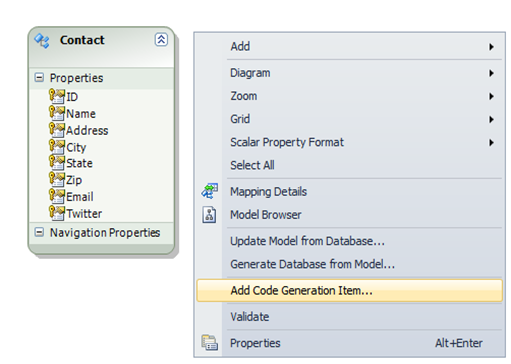Image resolution: width=511 pixels, height=364 pixels.
Task: Click the Properties menu icon
Action: pyautogui.click(x=210, y=343)
